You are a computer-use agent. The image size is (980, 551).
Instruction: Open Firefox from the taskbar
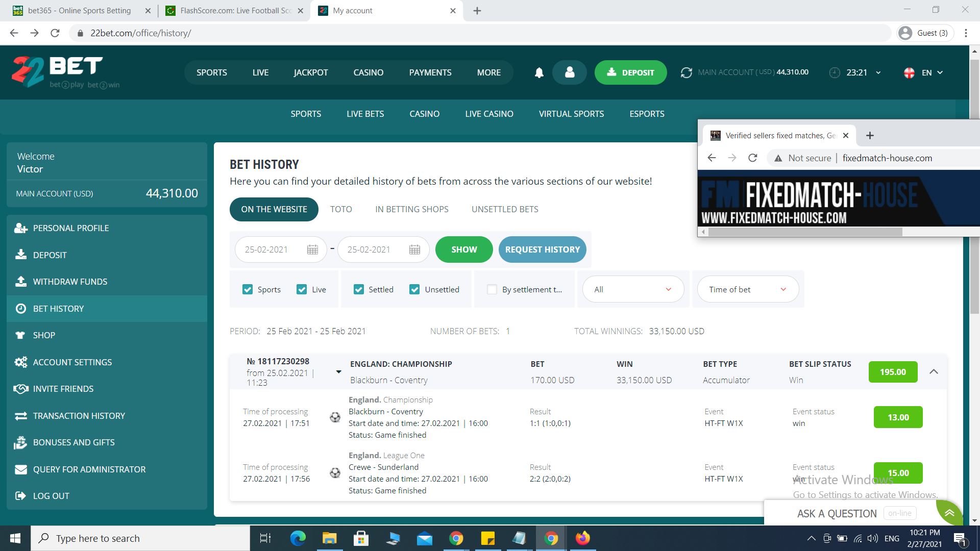coord(582,538)
